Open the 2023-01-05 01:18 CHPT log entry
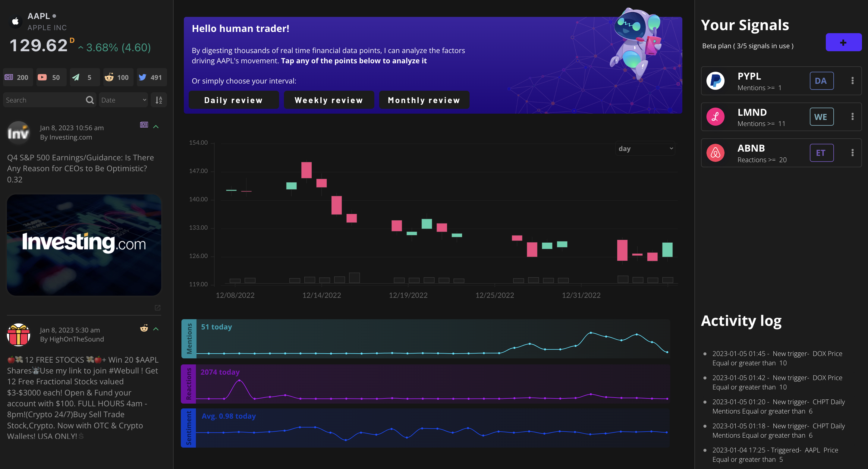The image size is (868, 469). [x=778, y=431]
